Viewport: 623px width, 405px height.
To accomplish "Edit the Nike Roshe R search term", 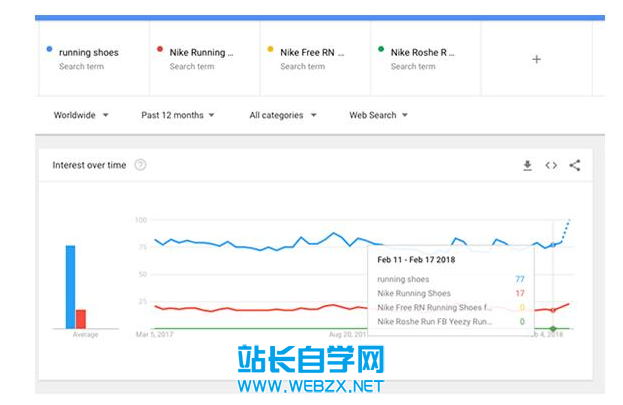I will (x=422, y=52).
